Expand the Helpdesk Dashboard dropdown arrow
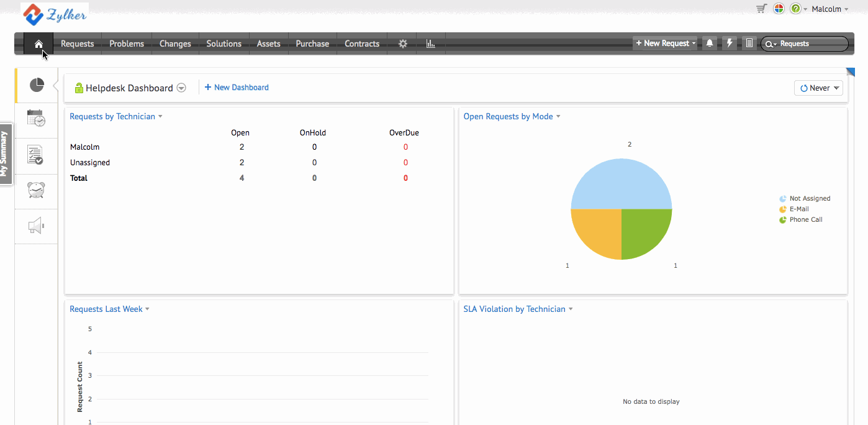Screen dimensions: 868x425 tap(181, 88)
